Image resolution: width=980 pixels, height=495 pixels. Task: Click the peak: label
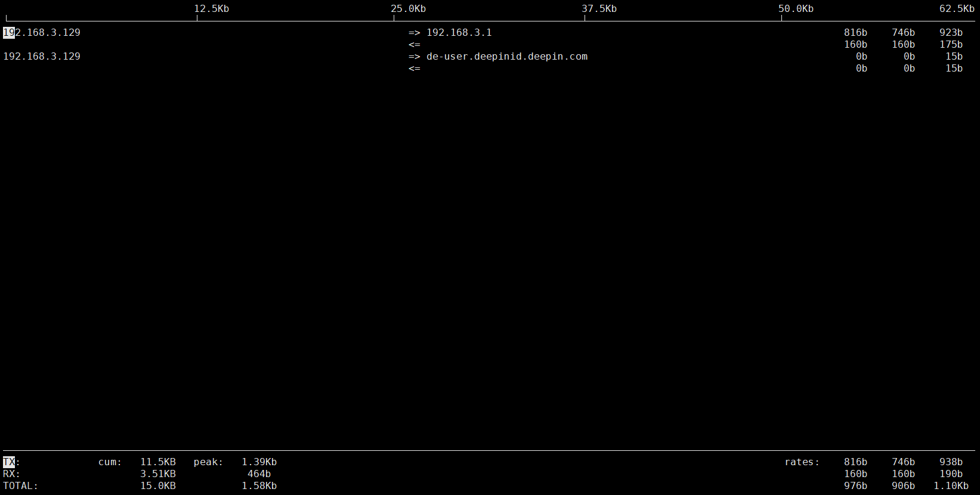click(x=209, y=462)
